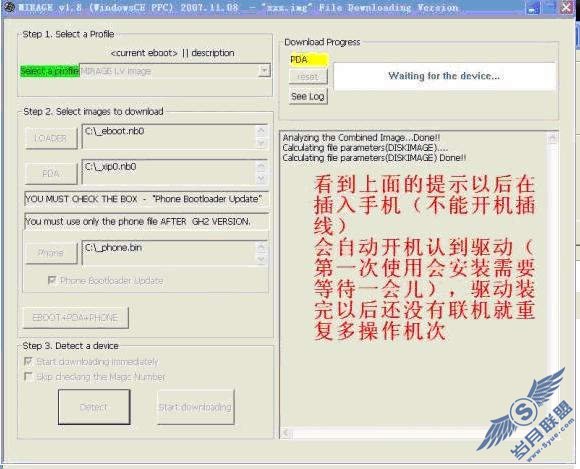Click the Phone file button
The width and height of the screenshot is (580, 469).
click(51, 253)
